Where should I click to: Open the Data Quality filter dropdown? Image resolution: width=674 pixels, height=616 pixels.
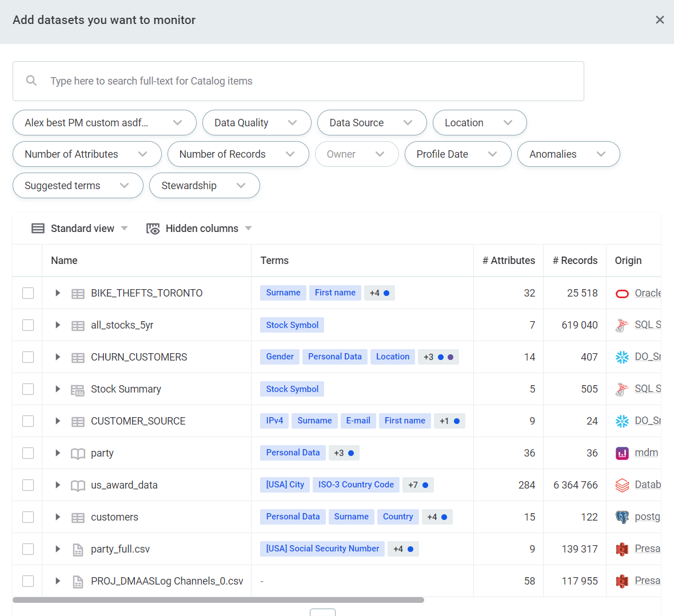tap(256, 123)
